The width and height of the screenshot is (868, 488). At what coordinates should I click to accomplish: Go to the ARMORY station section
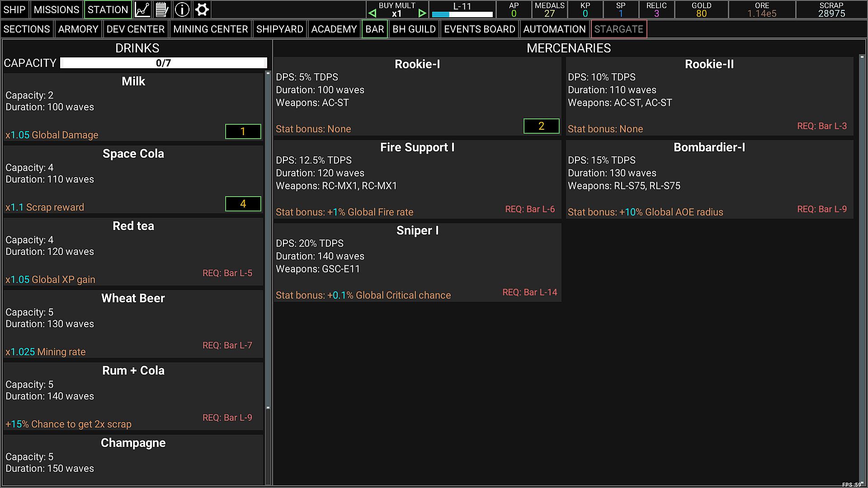click(x=78, y=29)
